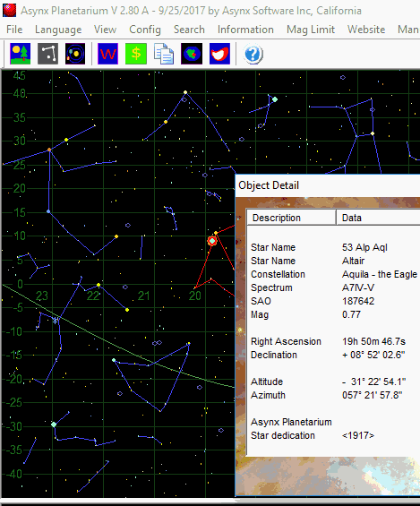Click the magnitude value '0.77'

point(351,314)
